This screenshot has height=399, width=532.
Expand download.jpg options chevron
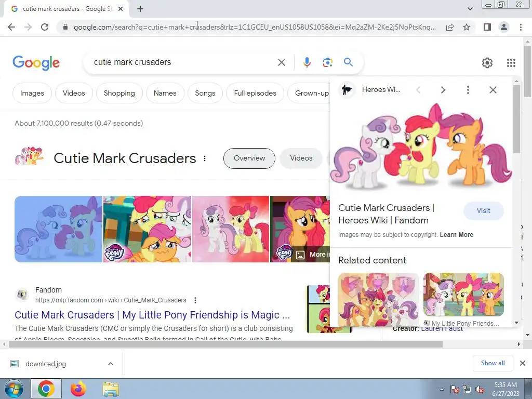[110, 364]
